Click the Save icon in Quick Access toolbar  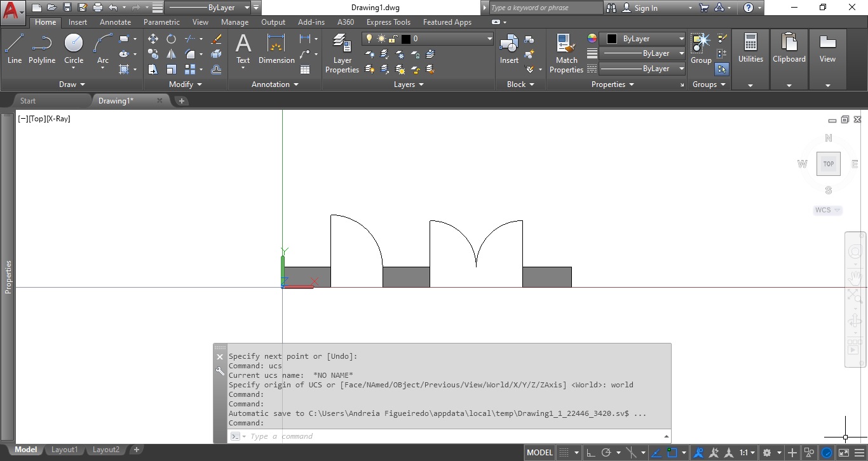click(x=67, y=8)
